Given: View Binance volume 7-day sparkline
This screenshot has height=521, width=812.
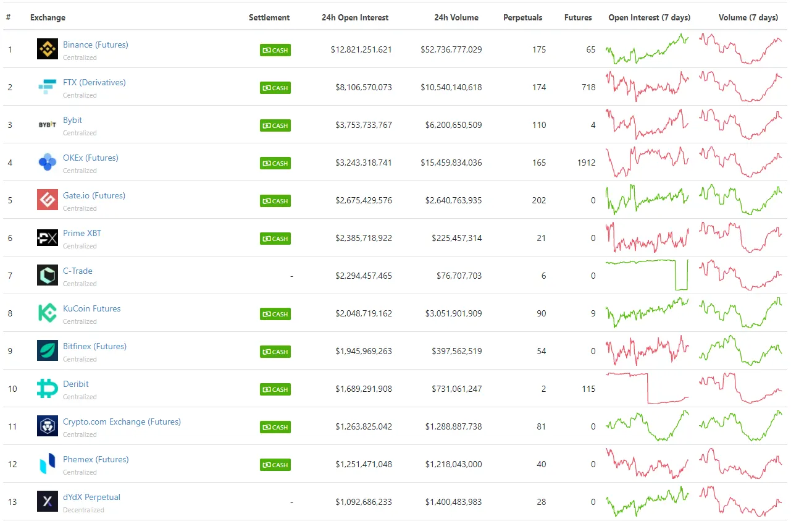Looking at the screenshot, I should point(740,49).
